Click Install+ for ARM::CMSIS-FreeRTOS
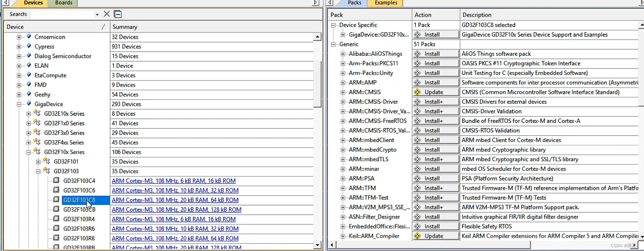 436,121
